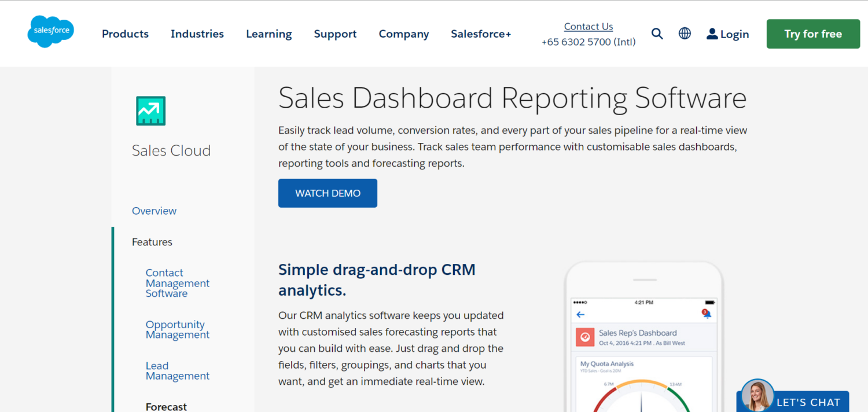
Task: Select Overview in the sidebar
Action: coord(154,211)
